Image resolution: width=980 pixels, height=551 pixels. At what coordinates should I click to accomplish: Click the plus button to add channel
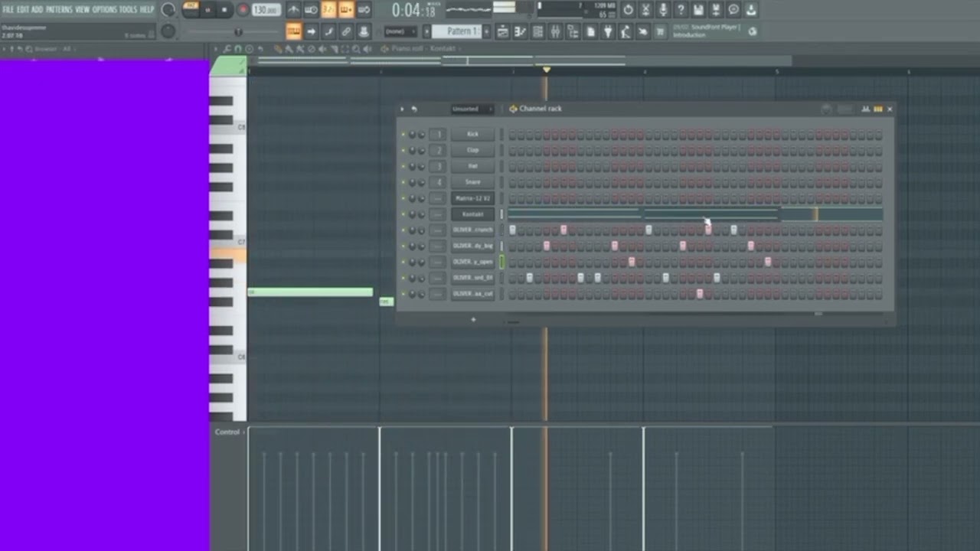point(473,319)
